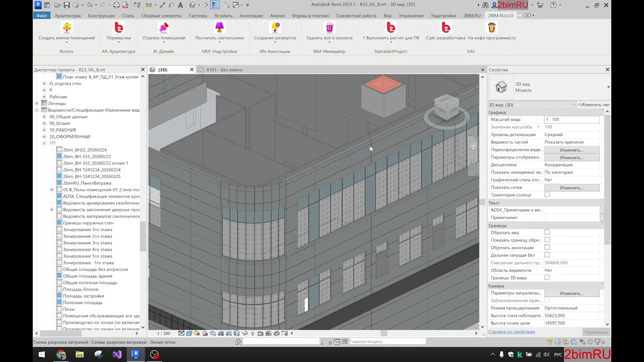Collapse the Ведомости/Спецификации tree node
This screenshot has width=644, height=362.
tap(37, 110)
